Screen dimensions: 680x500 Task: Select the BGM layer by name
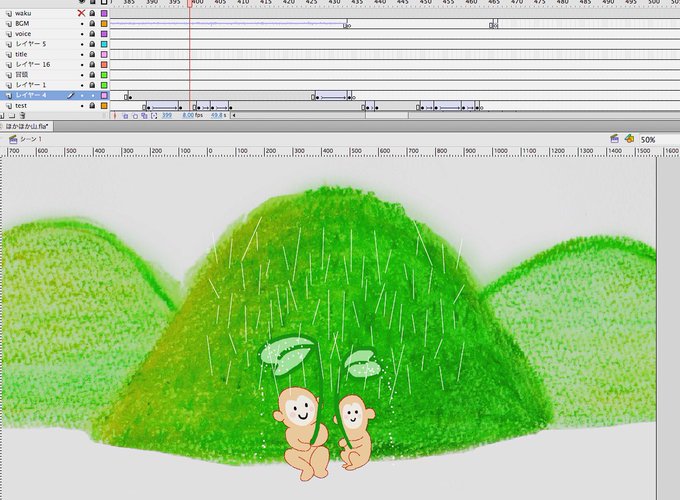tap(22, 23)
